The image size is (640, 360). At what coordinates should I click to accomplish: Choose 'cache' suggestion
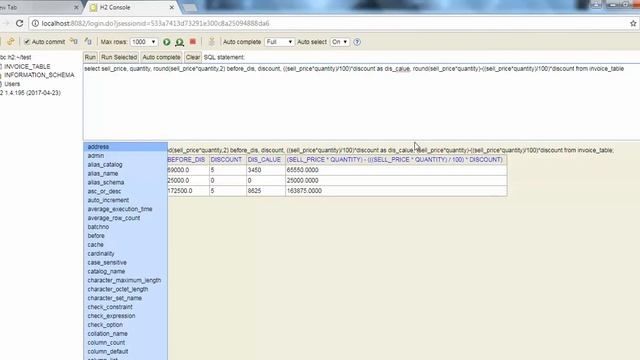[x=126, y=244]
